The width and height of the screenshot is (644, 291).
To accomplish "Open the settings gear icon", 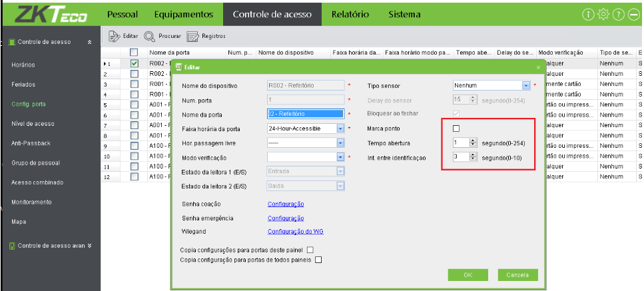I will pyautogui.click(x=603, y=14).
